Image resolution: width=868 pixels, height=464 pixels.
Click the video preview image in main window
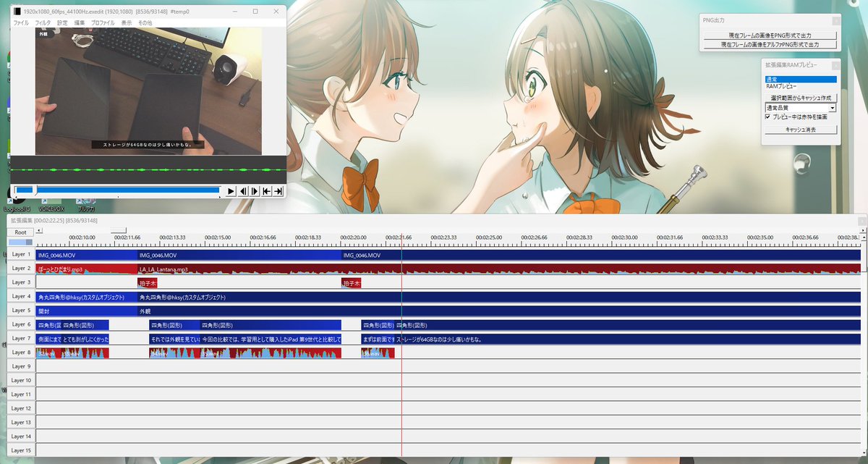click(148, 91)
